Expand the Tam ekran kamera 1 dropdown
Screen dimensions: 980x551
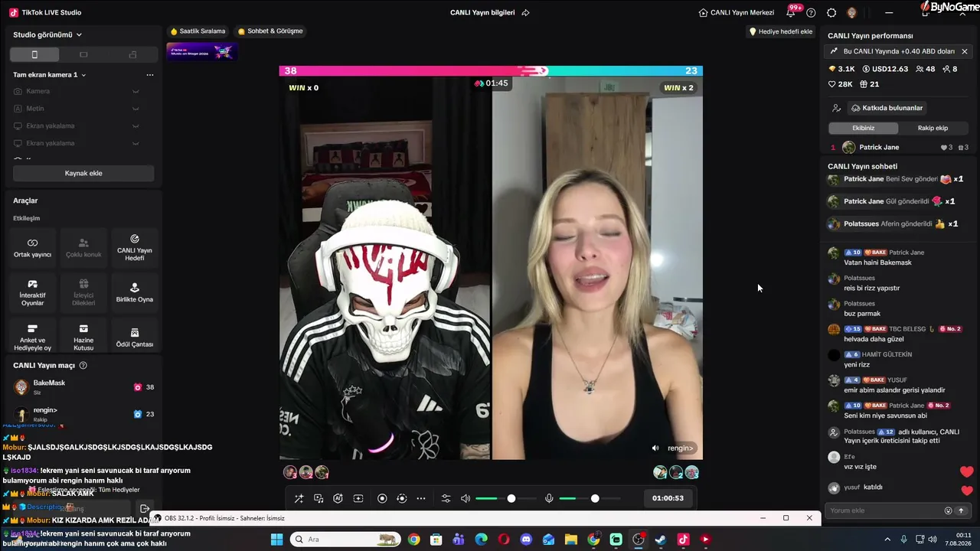(x=50, y=75)
